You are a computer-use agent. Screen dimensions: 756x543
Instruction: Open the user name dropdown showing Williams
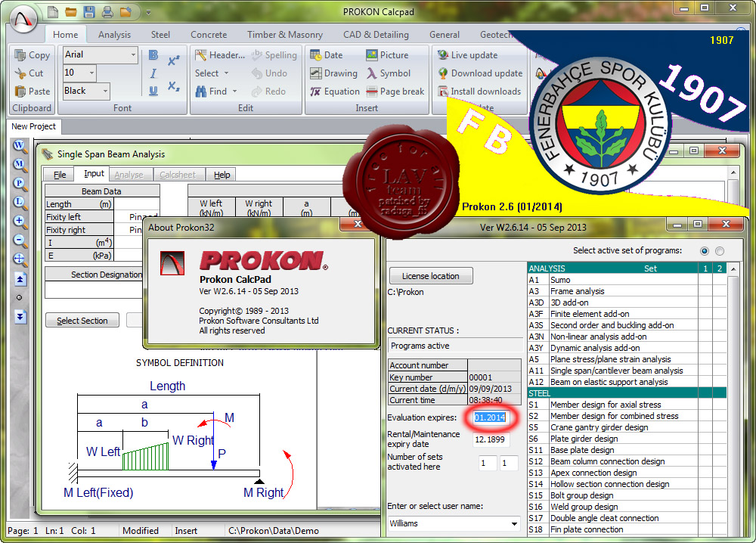tap(514, 523)
